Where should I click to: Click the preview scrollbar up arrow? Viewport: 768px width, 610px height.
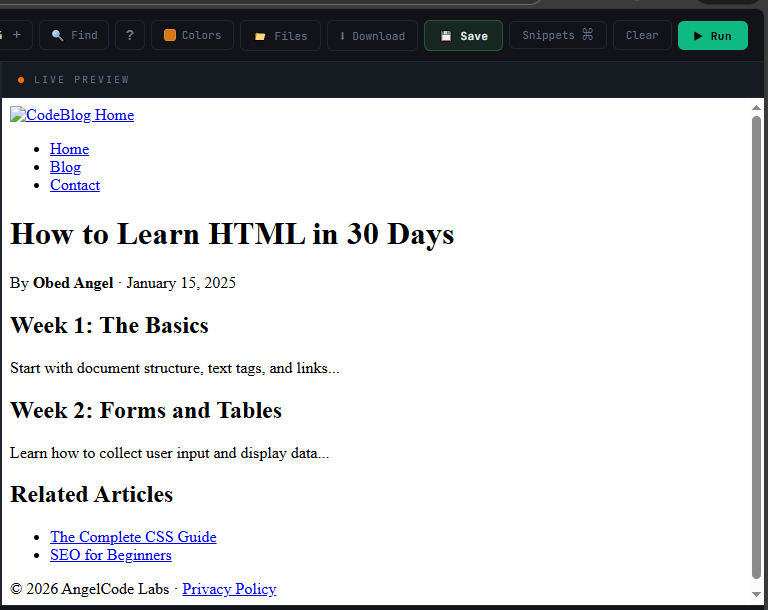pos(756,107)
